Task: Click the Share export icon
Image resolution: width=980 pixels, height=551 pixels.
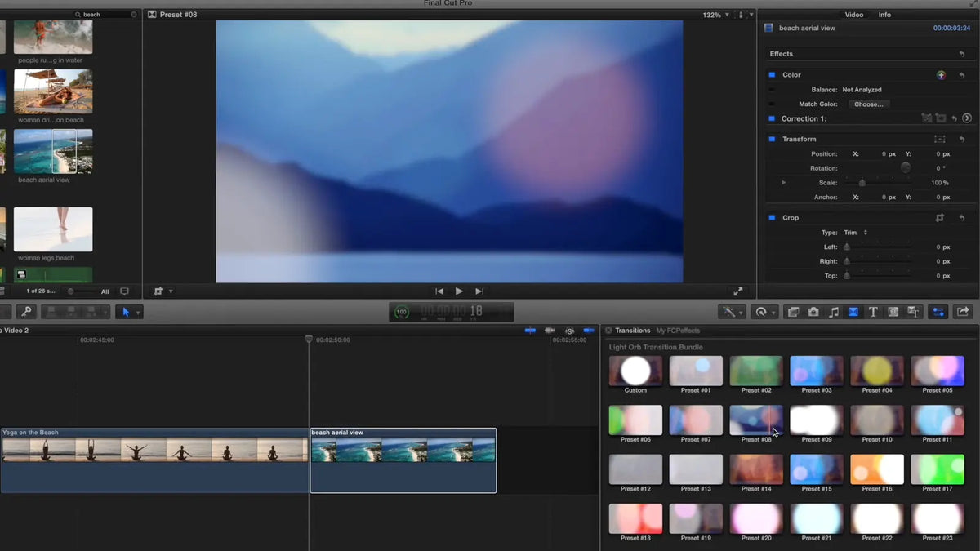Action: click(963, 312)
